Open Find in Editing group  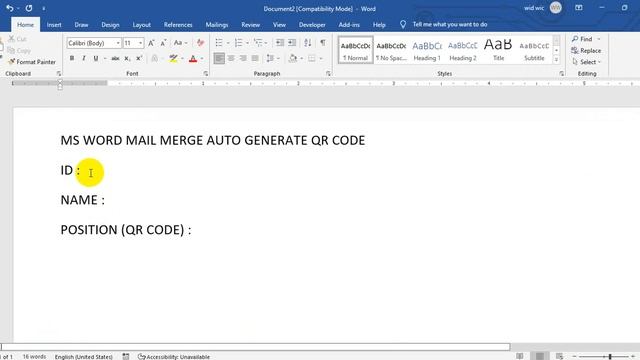coord(582,39)
